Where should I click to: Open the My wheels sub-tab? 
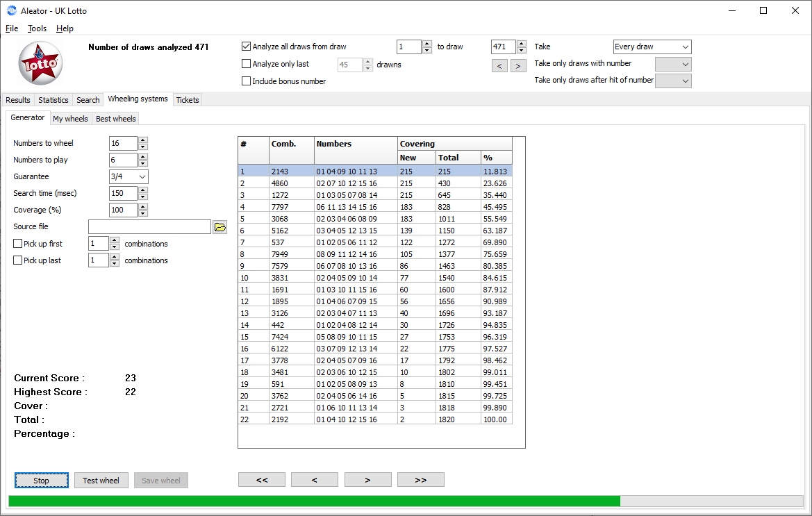click(x=70, y=119)
